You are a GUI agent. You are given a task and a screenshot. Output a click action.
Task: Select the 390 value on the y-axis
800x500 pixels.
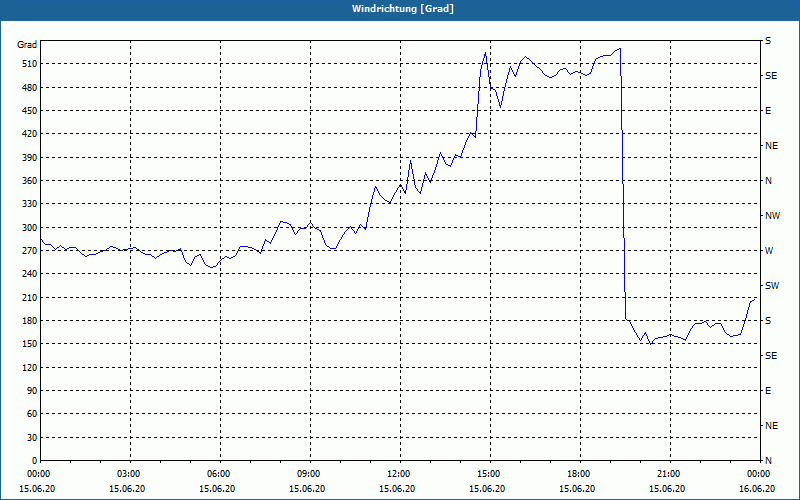click(x=30, y=158)
